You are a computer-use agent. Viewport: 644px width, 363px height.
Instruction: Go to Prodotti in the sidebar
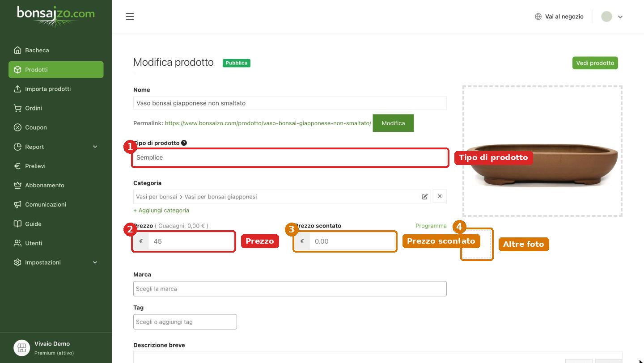click(x=56, y=70)
